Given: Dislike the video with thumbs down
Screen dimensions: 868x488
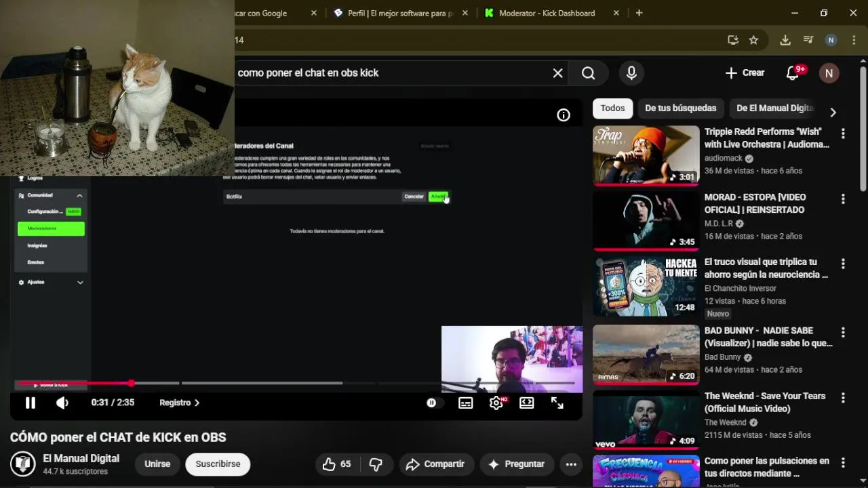Looking at the screenshot, I should (x=376, y=464).
